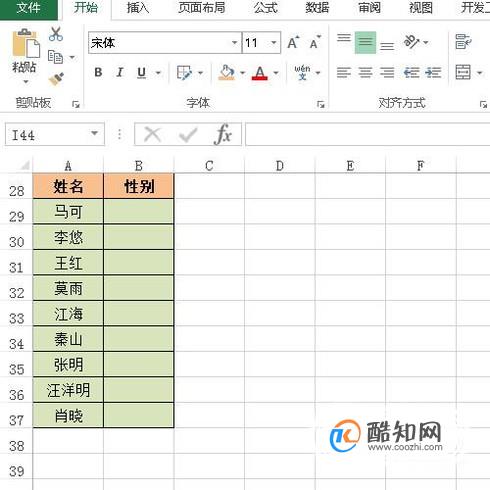Open the font size dropdown showing 11
The width and height of the screenshot is (490, 490).
274,43
